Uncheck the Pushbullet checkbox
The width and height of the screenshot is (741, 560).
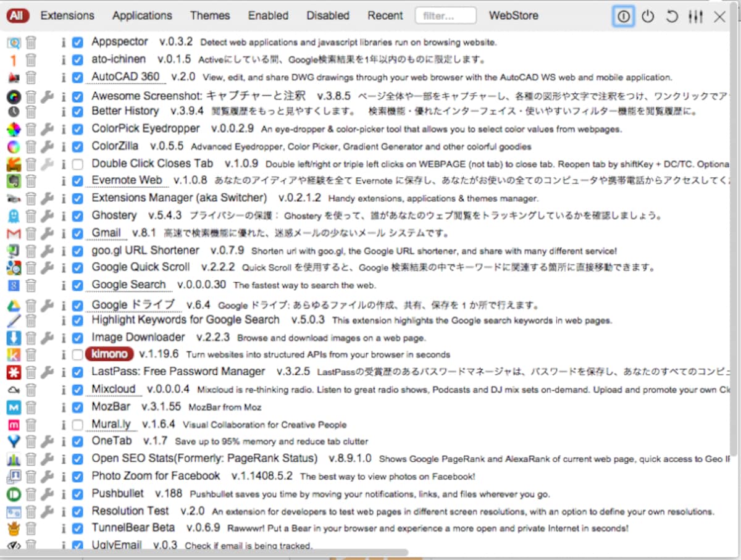[x=77, y=495]
